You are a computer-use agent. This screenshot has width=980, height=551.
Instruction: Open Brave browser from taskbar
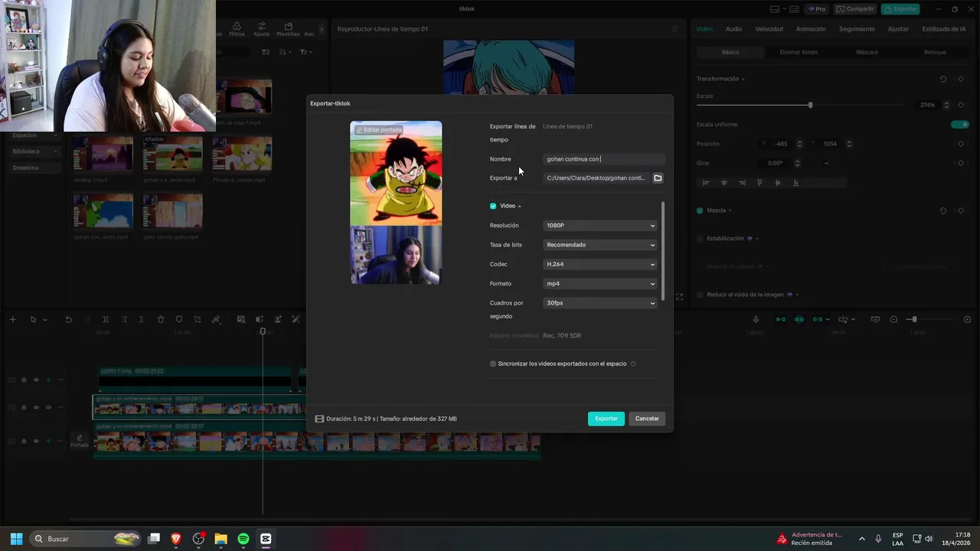point(176,539)
